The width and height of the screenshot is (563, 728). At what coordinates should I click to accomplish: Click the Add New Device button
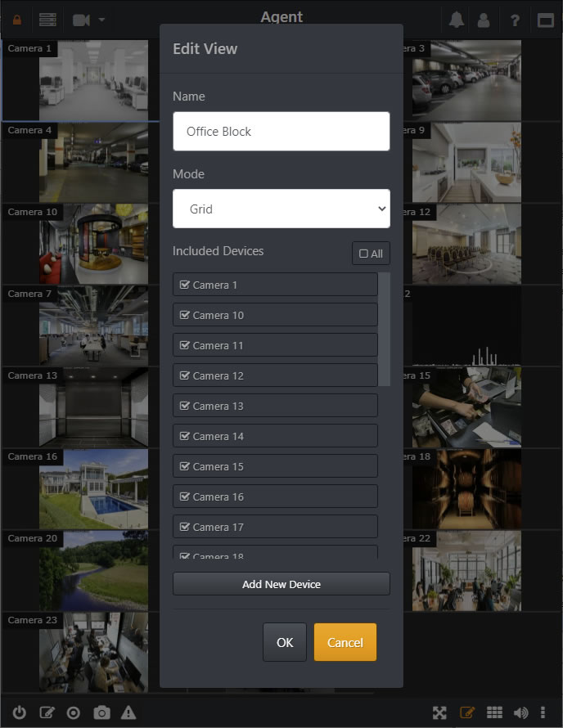281,584
